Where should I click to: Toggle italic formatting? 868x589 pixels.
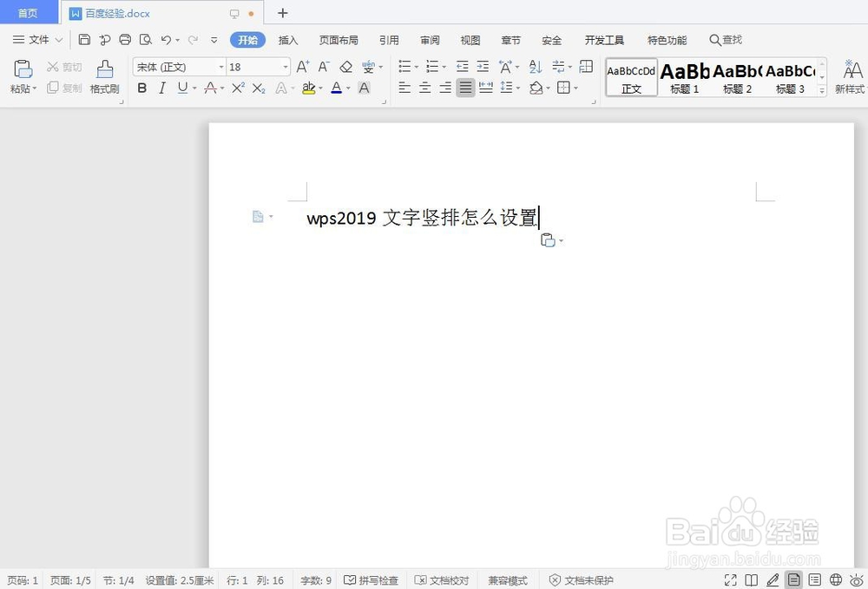click(162, 88)
